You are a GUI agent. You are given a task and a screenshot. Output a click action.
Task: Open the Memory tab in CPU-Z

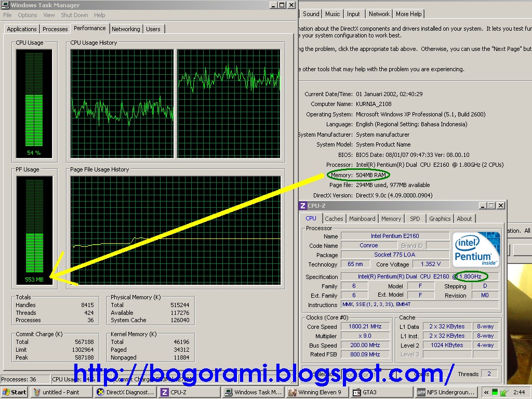click(x=391, y=219)
